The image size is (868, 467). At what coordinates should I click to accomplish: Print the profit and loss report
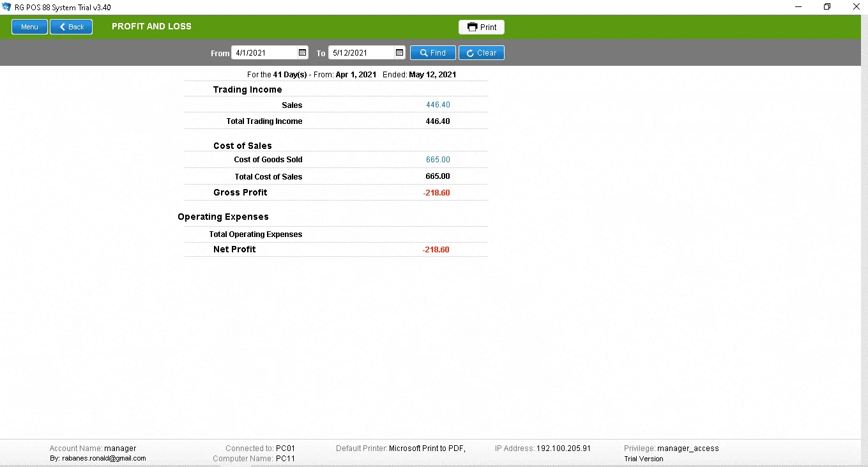(x=482, y=27)
